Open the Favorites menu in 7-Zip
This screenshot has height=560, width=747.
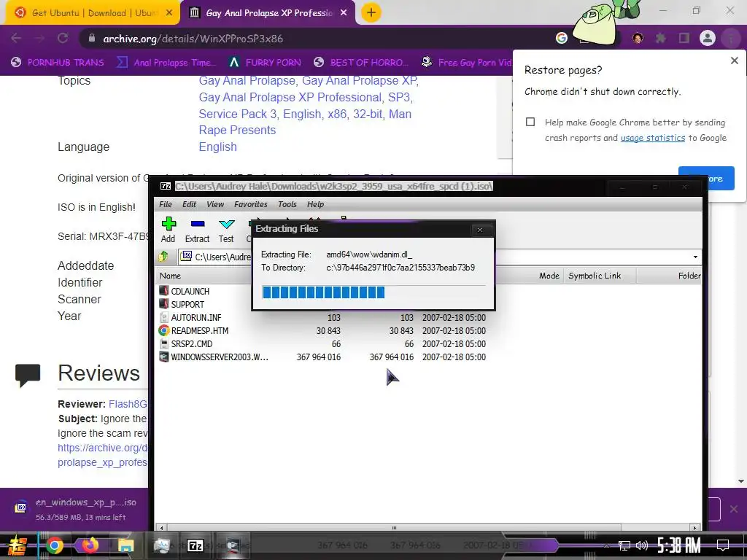click(251, 204)
